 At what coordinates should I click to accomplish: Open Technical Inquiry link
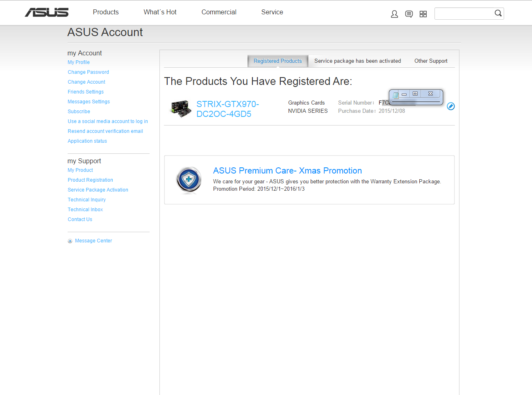(x=87, y=200)
